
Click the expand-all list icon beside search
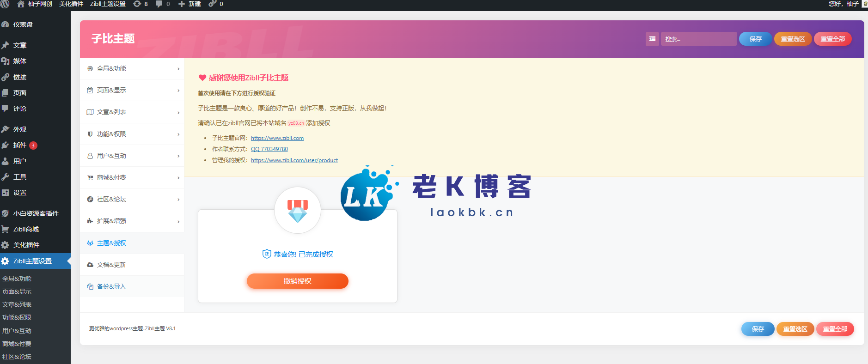pos(652,39)
